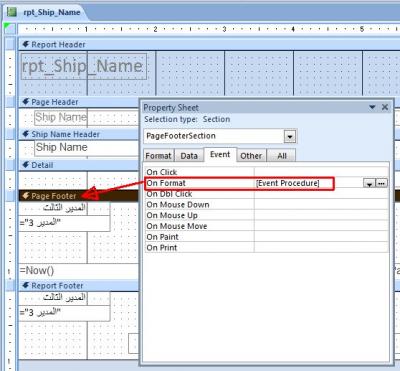The width and height of the screenshot is (400, 371).
Task: Click the On Format [Event Procedure] value
Action: (x=288, y=183)
